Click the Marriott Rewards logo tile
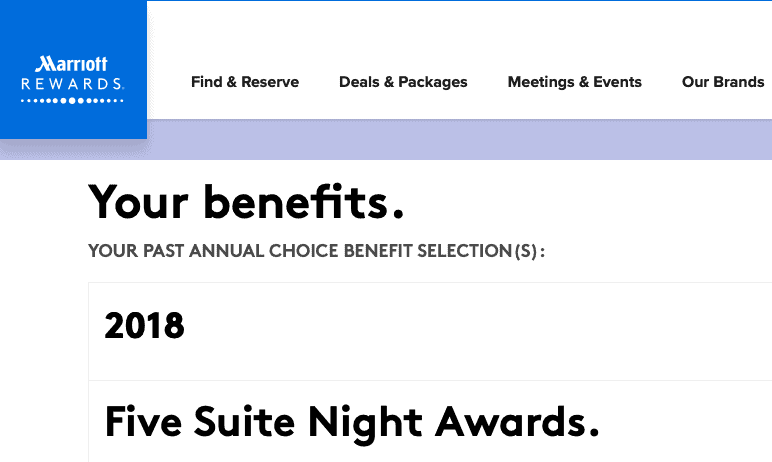 [x=73, y=69]
